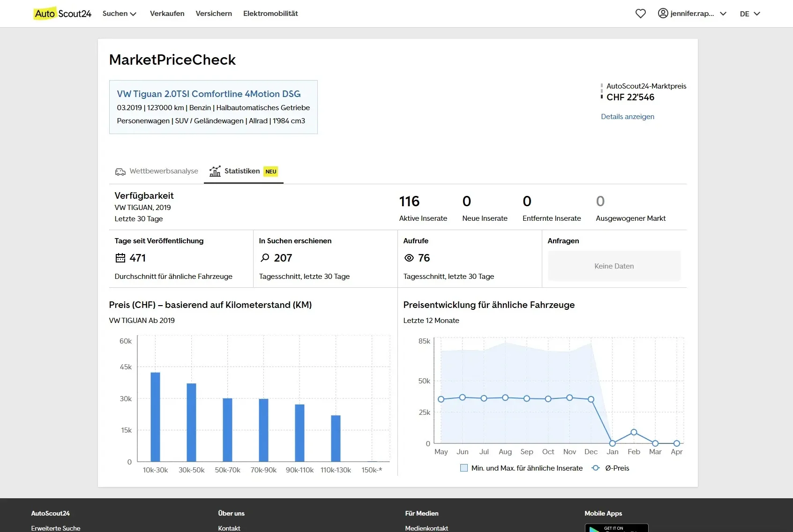Expand the jennifer.rap... account dropdown

[698, 14]
